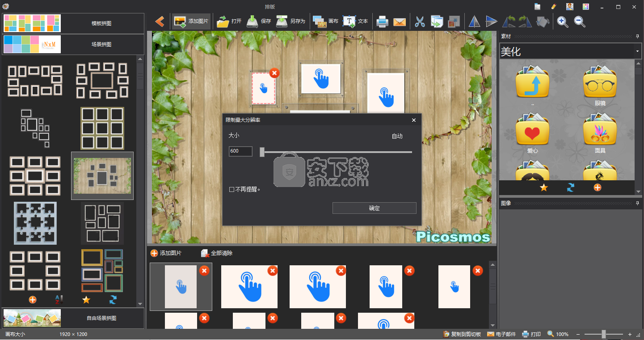Click the orange plus below template list
Viewport: 644px width, 340px height.
(33, 300)
